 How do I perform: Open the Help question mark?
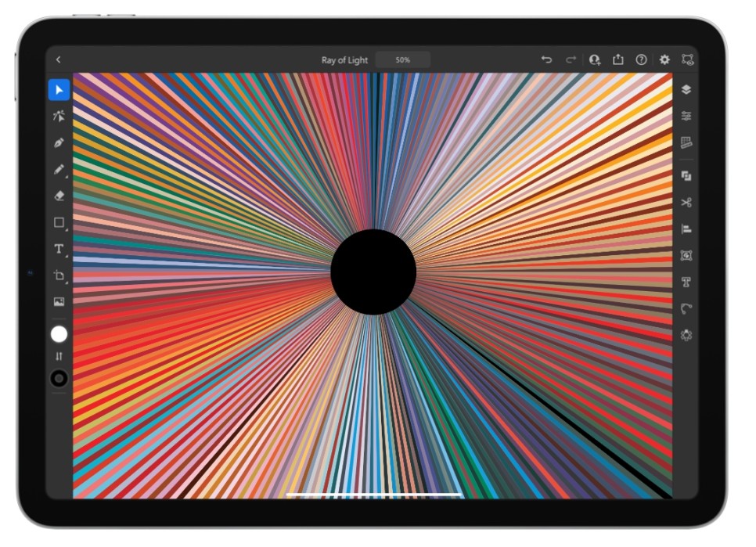[x=641, y=59]
